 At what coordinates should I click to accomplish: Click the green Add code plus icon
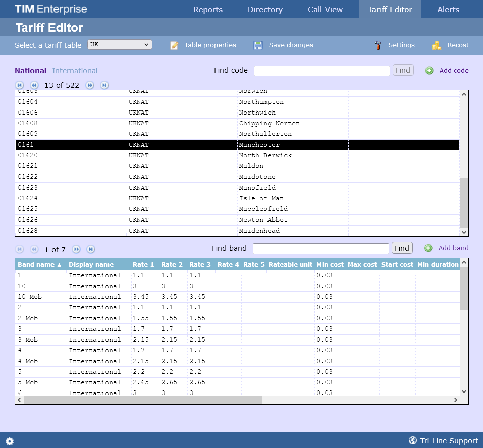tap(429, 71)
